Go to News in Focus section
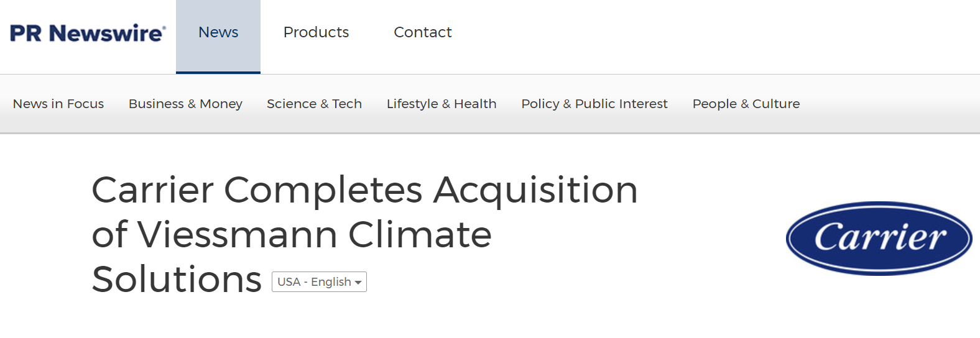The height and width of the screenshot is (338, 980). tap(58, 104)
